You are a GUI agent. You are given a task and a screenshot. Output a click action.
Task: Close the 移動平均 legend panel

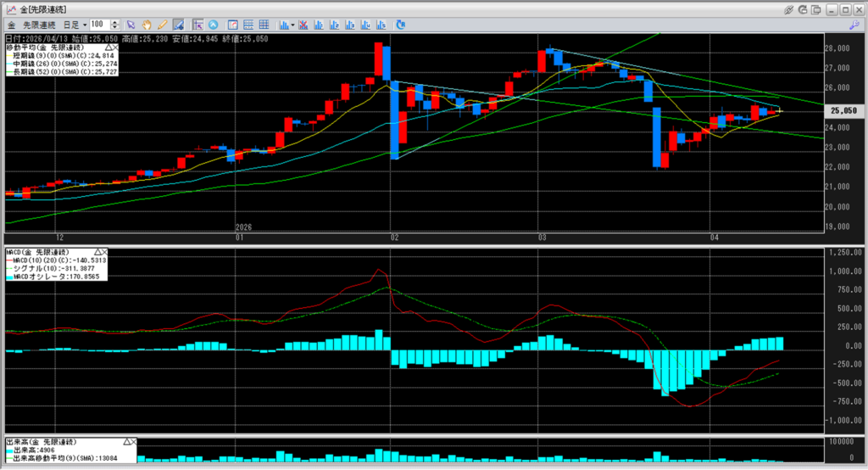(x=114, y=48)
